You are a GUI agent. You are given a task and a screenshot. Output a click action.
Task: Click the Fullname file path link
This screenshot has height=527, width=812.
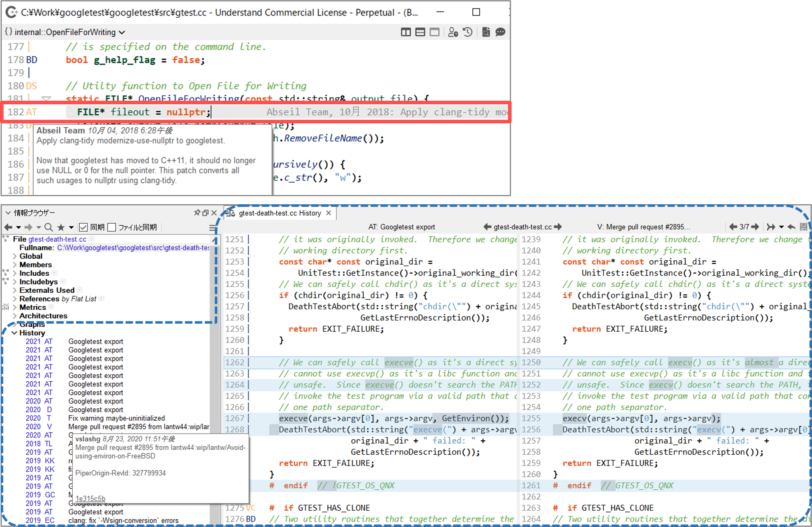tap(133, 248)
